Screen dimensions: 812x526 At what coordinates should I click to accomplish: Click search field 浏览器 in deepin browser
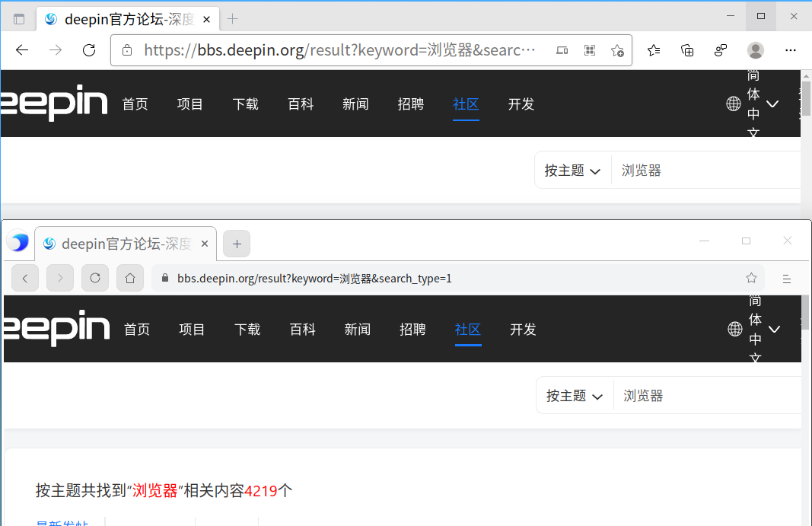point(709,396)
